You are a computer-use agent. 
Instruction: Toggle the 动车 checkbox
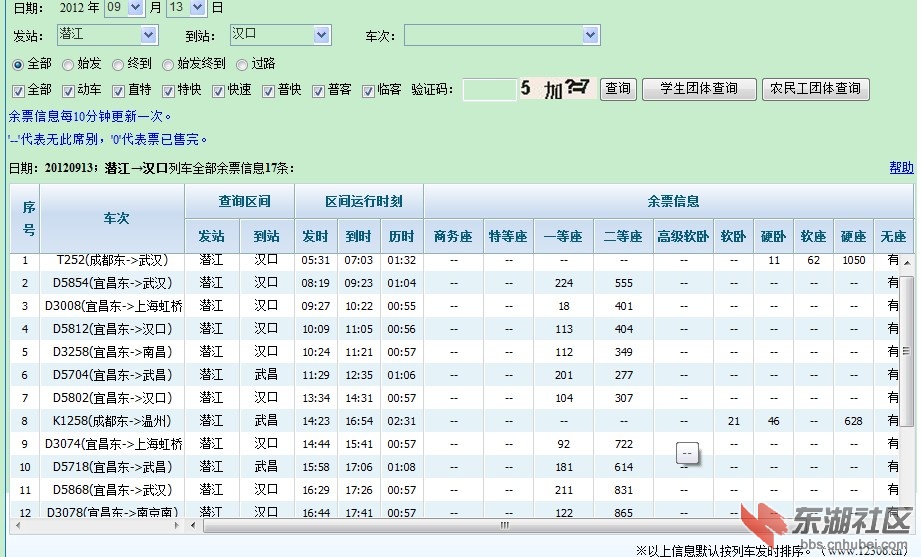pyautogui.click(x=68, y=91)
